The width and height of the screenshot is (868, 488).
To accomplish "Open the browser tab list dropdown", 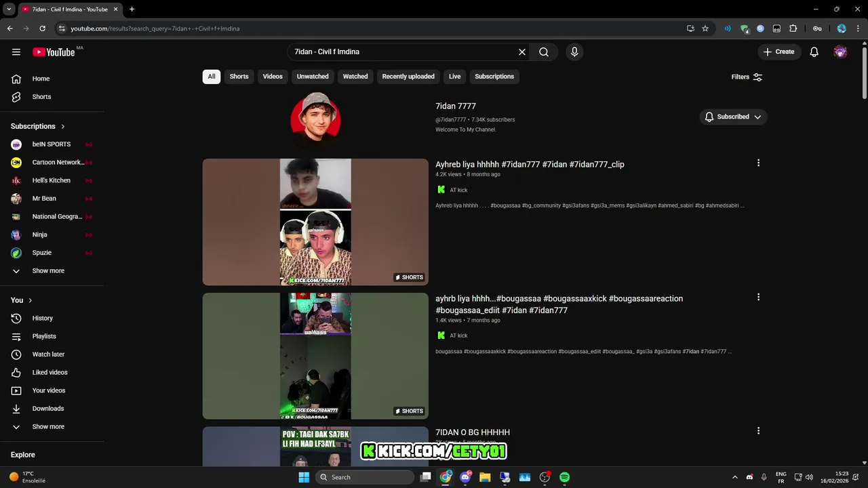I will (9, 9).
